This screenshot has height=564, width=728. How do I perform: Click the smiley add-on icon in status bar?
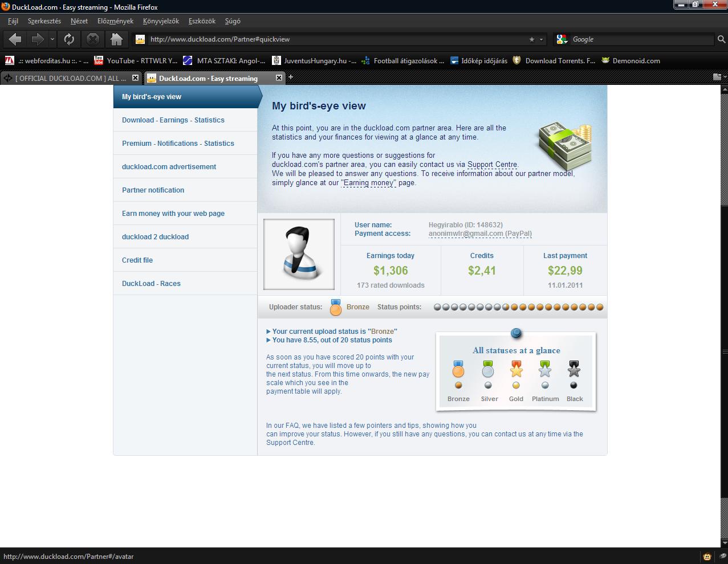click(707, 557)
